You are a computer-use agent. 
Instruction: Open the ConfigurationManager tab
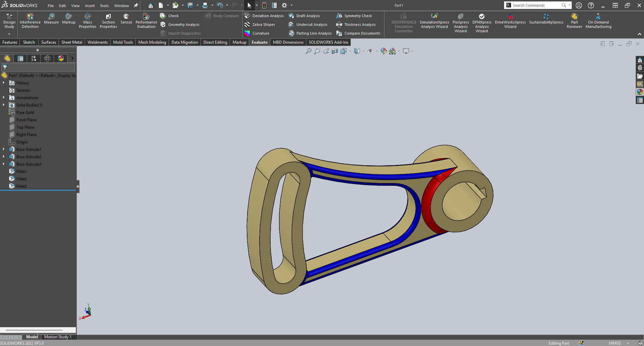pyautogui.click(x=34, y=58)
